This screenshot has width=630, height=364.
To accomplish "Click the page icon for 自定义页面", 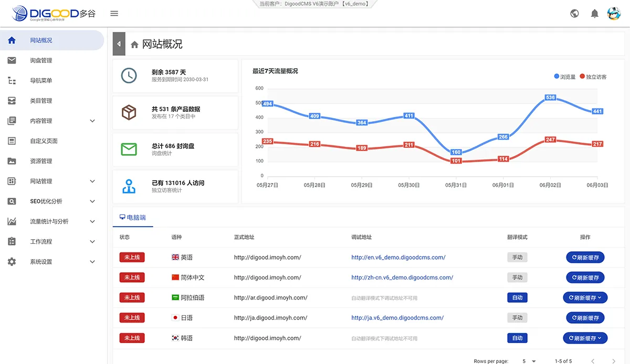I will click(x=12, y=141).
